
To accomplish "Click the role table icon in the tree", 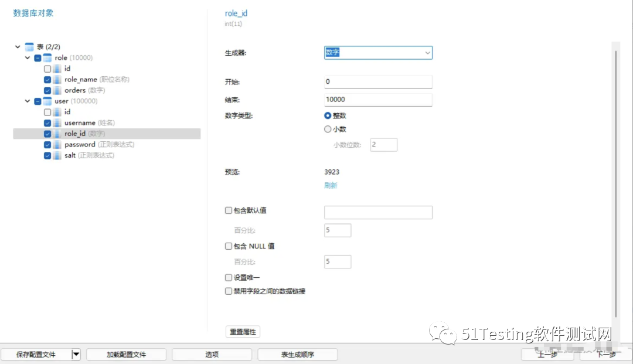I will click(x=47, y=57).
